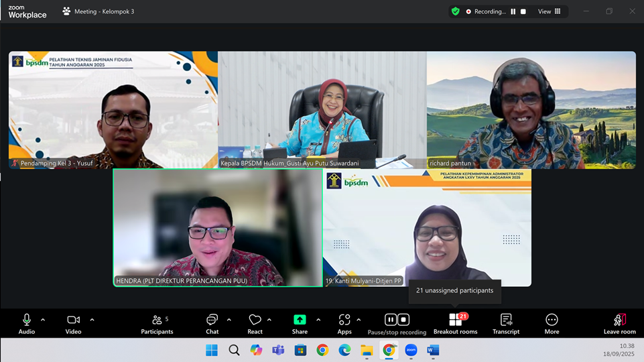Open the Chat panel

212,324
